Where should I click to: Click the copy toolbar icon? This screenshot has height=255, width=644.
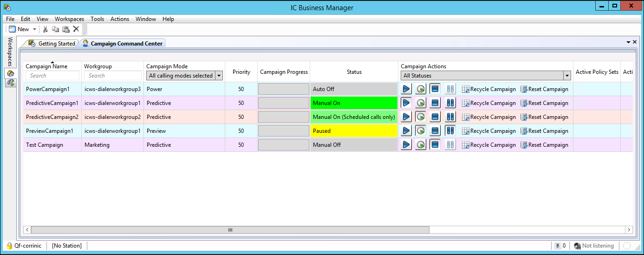[55, 29]
